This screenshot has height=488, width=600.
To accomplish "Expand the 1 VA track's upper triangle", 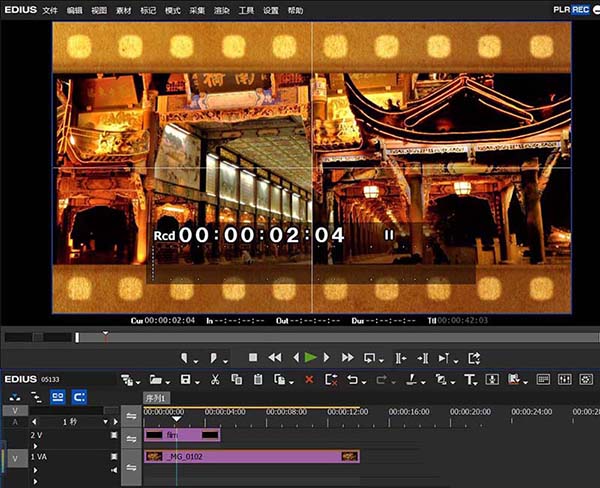I will [35, 470].
